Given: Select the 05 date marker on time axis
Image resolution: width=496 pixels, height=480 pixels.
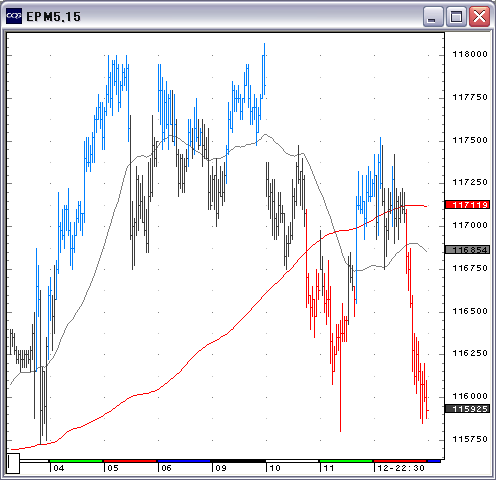Looking at the screenshot, I should (113, 468).
